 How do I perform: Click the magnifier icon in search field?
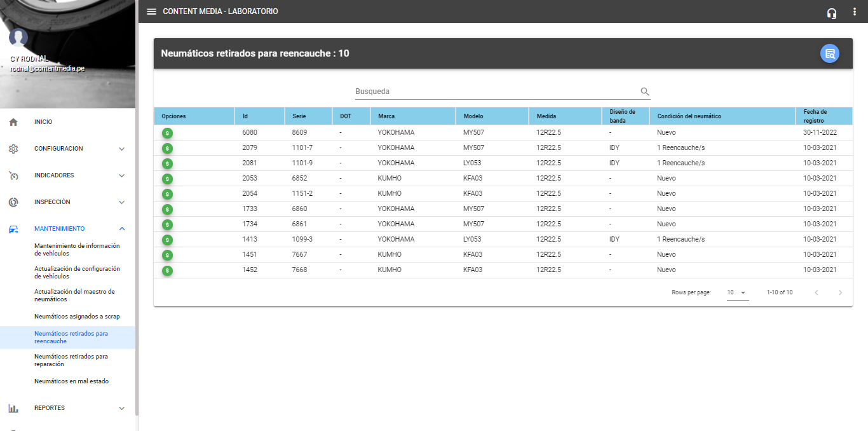click(x=645, y=92)
